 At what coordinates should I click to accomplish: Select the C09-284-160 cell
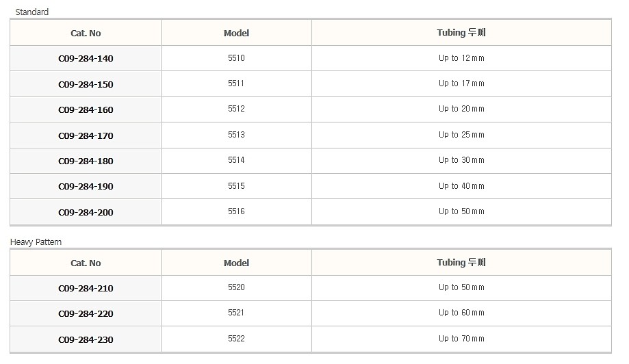(86, 110)
